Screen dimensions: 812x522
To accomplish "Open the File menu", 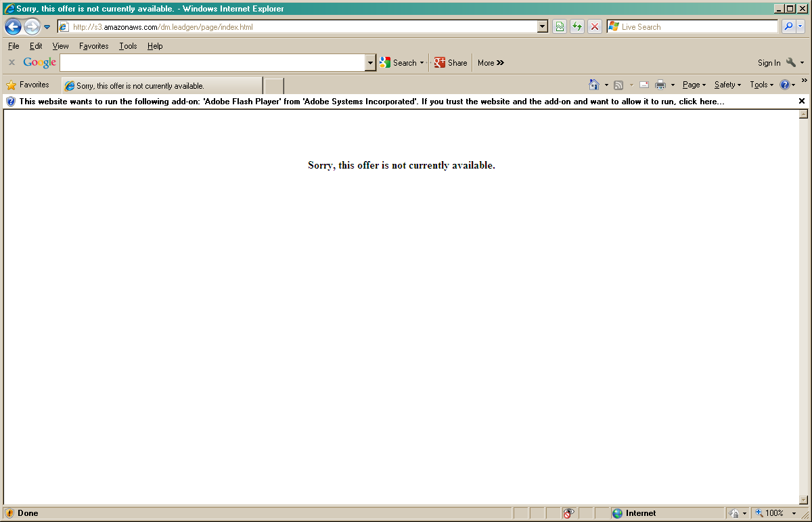I will pos(14,46).
